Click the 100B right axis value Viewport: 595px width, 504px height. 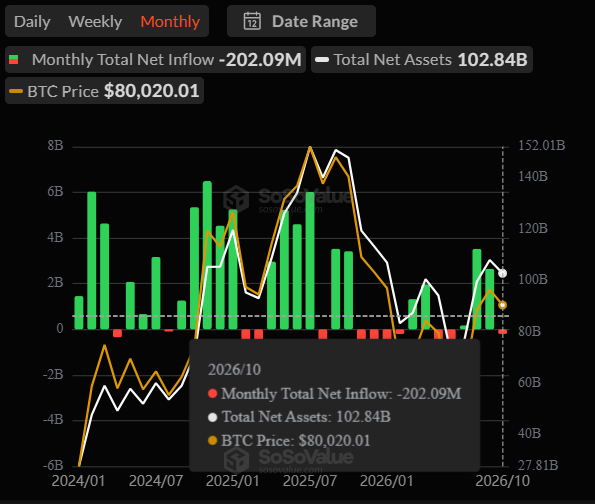pos(533,280)
